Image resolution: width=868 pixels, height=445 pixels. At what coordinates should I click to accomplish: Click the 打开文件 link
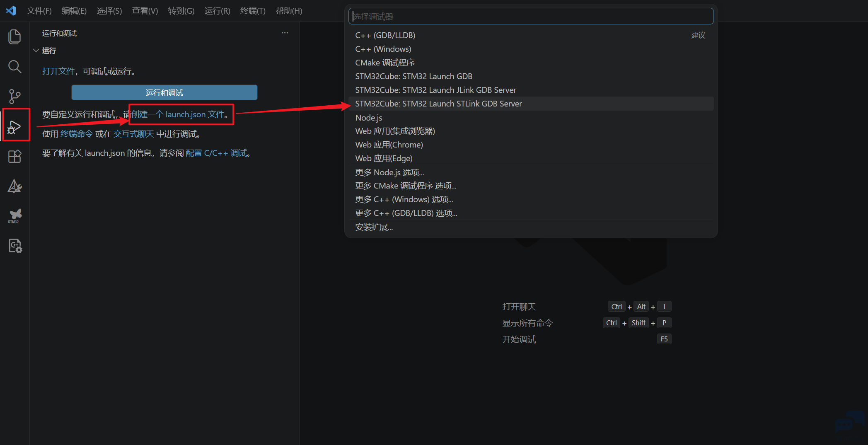(58, 71)
